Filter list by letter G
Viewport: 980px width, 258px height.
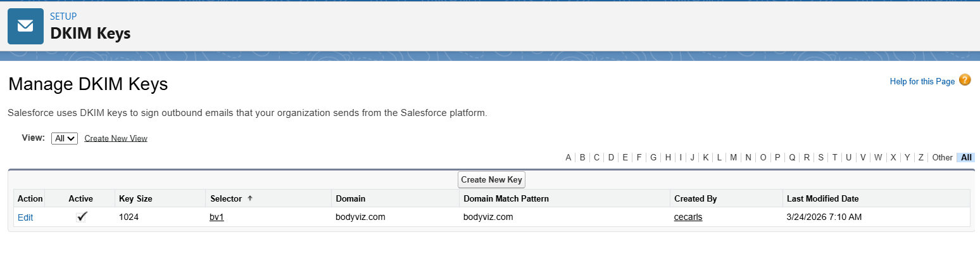coord(653,157)
